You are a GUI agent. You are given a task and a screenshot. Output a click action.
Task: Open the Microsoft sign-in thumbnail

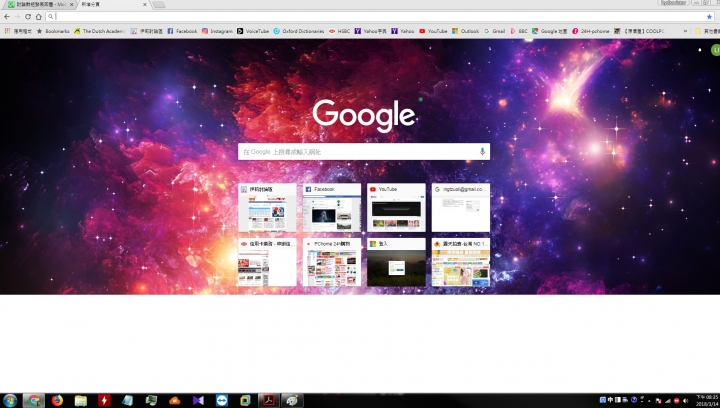point(396,262)
